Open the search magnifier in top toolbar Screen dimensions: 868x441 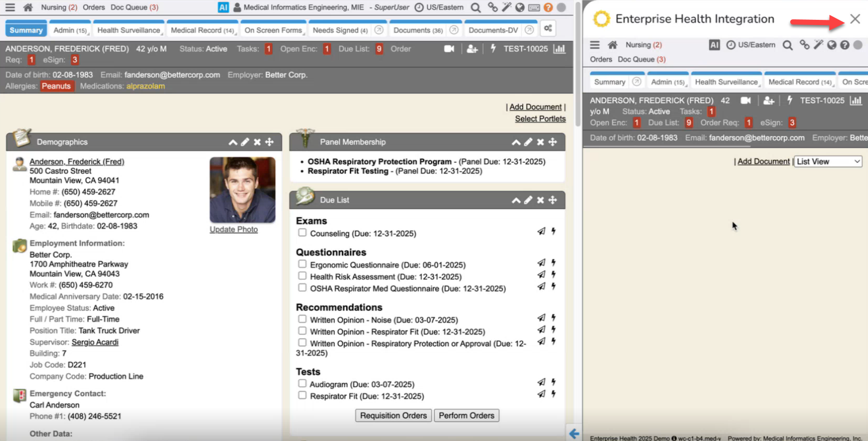click(475, 7)
